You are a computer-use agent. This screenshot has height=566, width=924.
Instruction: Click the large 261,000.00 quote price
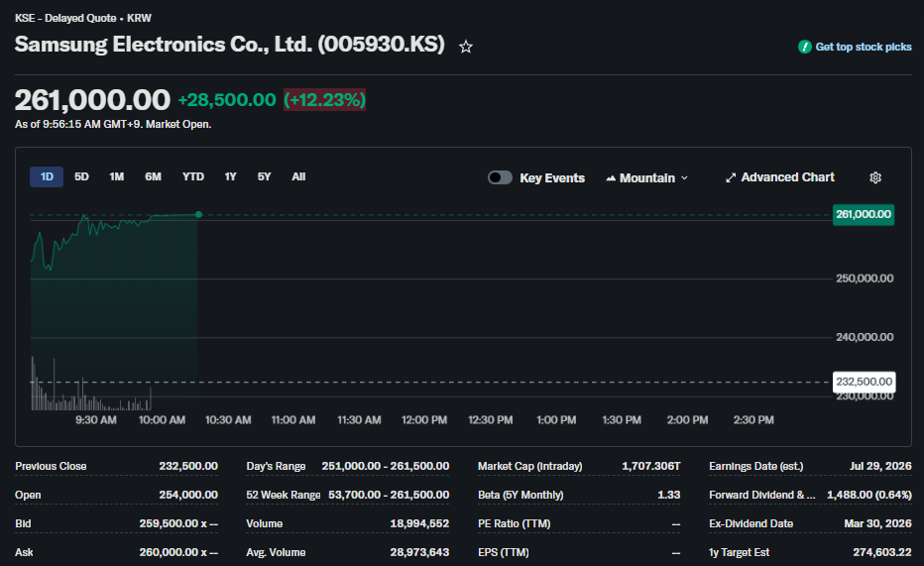tap(92, 99)
